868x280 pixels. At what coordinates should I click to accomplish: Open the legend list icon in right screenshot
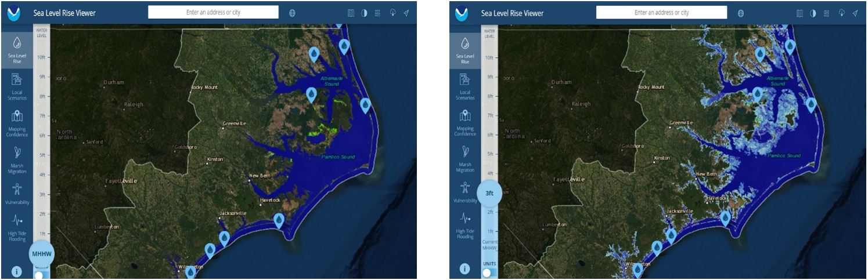click(826, 13)
